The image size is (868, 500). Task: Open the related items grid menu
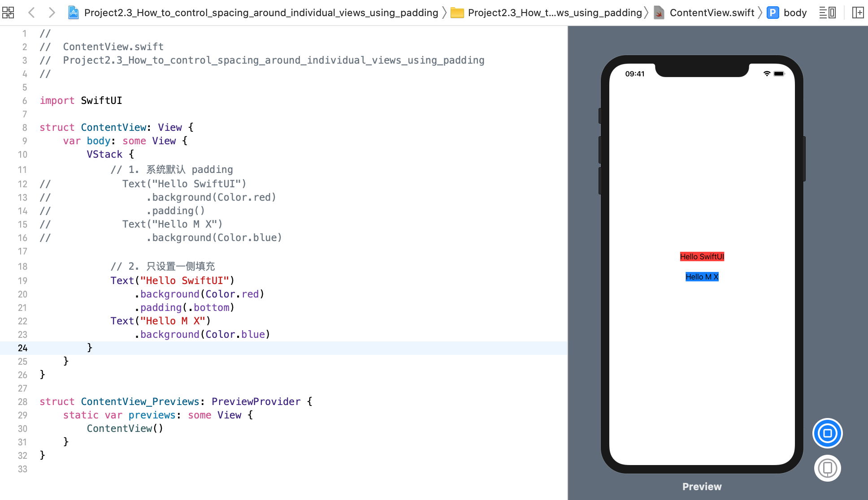[8, 13]
